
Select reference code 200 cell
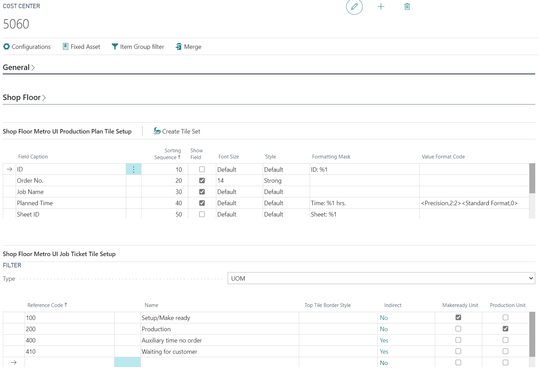(x=69, y=329)
